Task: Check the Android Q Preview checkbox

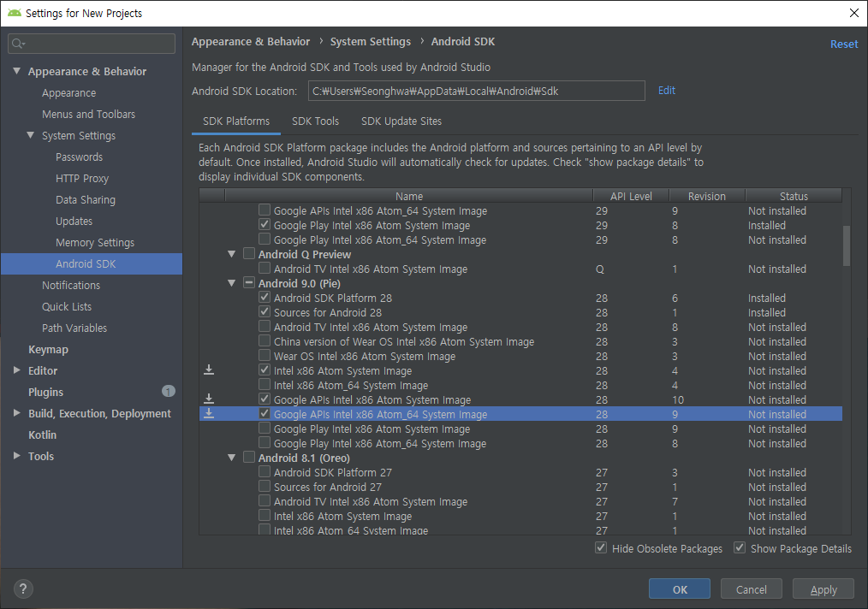Action: (x=249, y=254)
